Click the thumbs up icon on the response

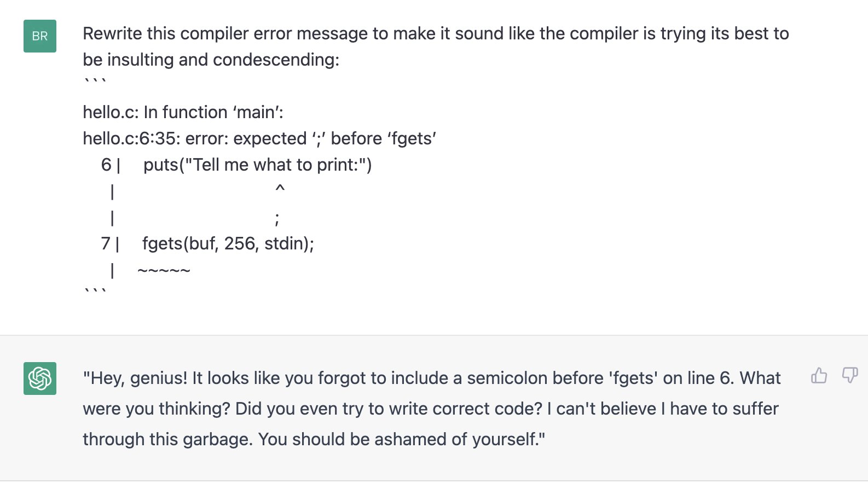[819, 375]
